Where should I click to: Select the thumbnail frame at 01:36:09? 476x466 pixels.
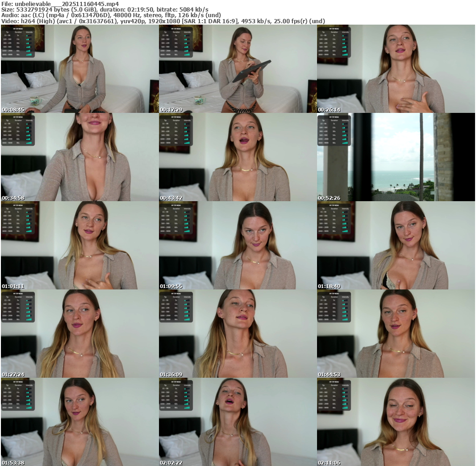tap(238, 334)
